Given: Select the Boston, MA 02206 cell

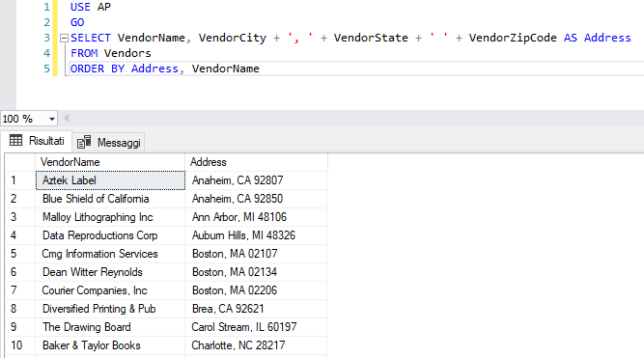Looking at the screenshot, I should click(256, 290).
